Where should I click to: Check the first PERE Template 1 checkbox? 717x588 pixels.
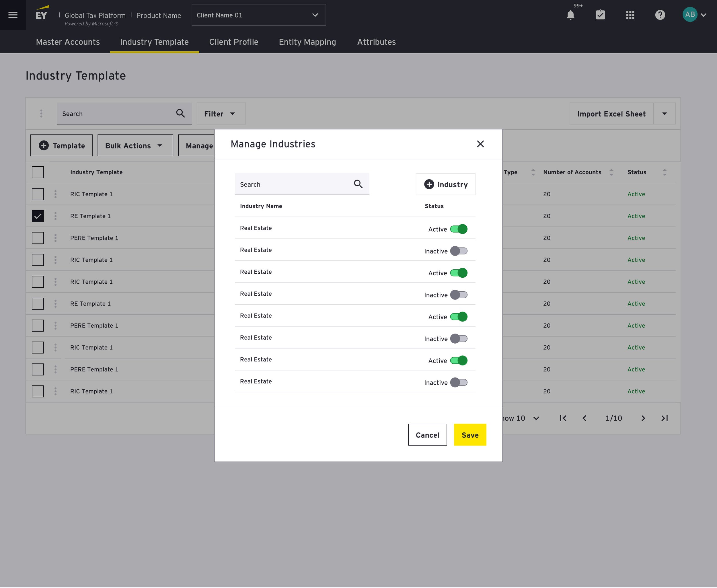38,238
